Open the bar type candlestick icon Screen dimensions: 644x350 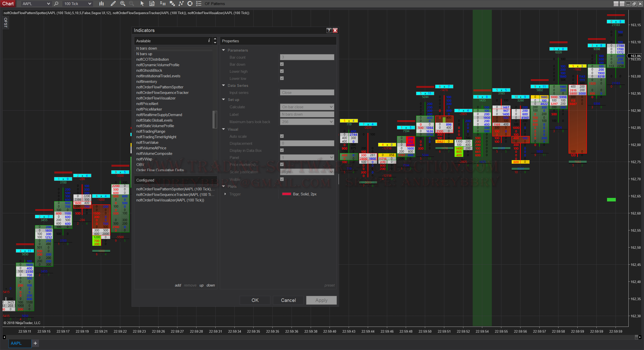pos(101,4)
